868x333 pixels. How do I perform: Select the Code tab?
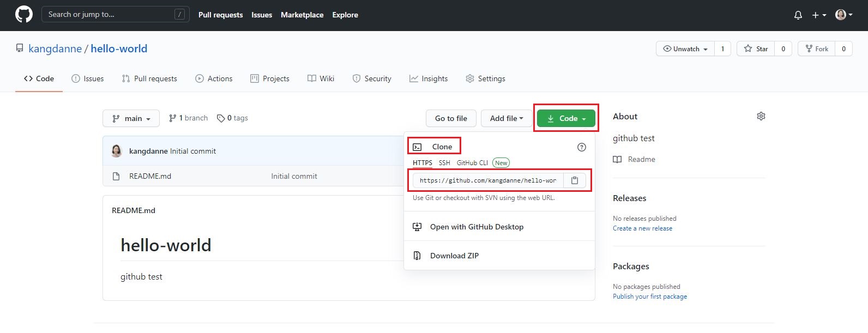(x=39, y=78)
